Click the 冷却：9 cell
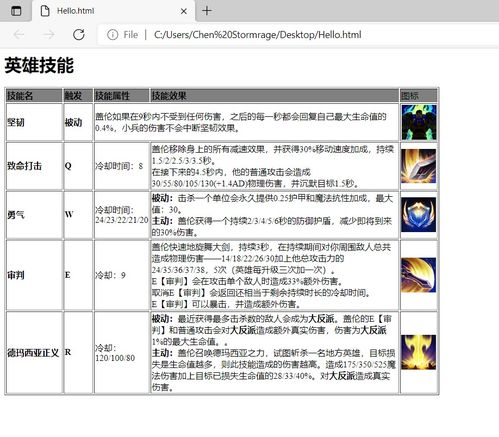The image size is (499, 437). [122, 275]
